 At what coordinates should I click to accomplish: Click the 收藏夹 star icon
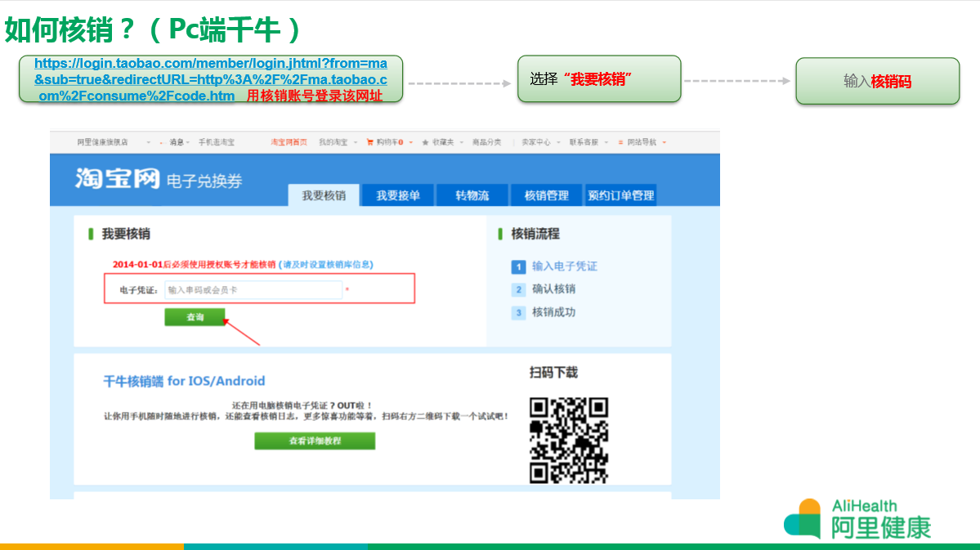[426, 142]
